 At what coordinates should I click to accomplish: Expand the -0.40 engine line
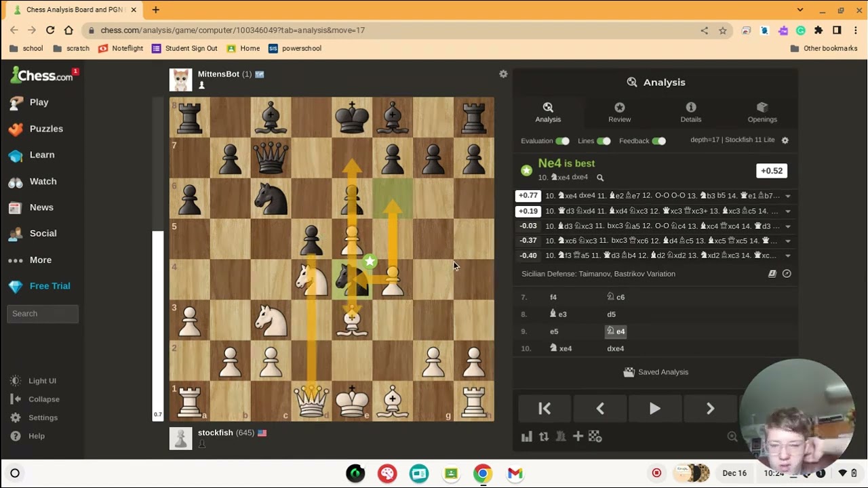point(787,256)
